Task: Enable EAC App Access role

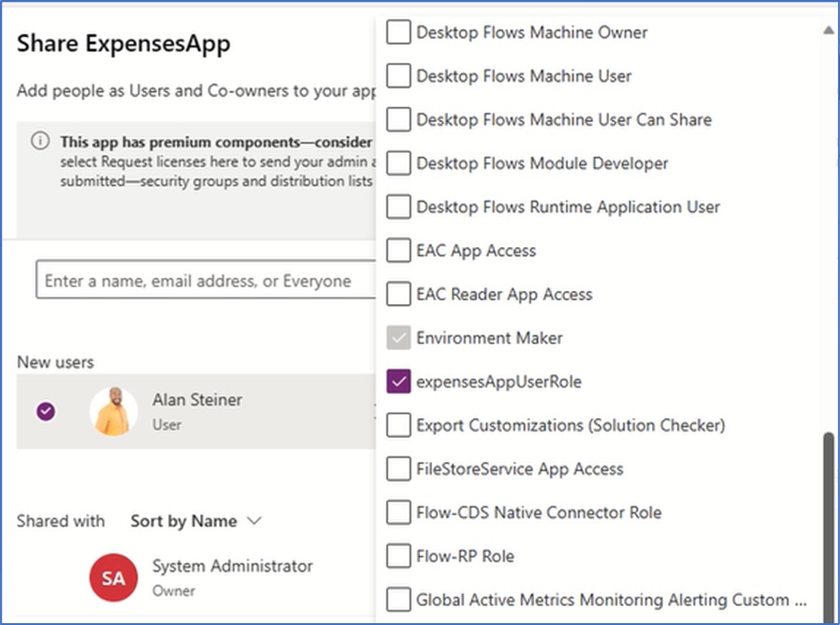Action: click(398, 251)
